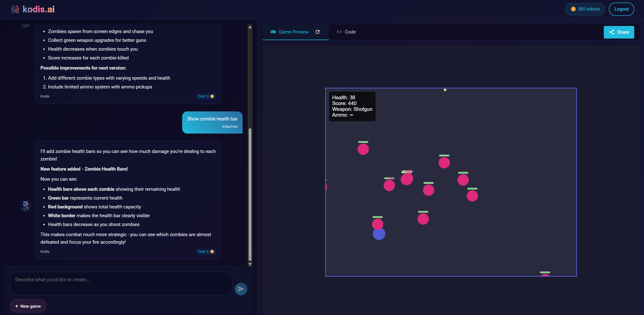Click the send message arrow icon

[x=241, y=289]
